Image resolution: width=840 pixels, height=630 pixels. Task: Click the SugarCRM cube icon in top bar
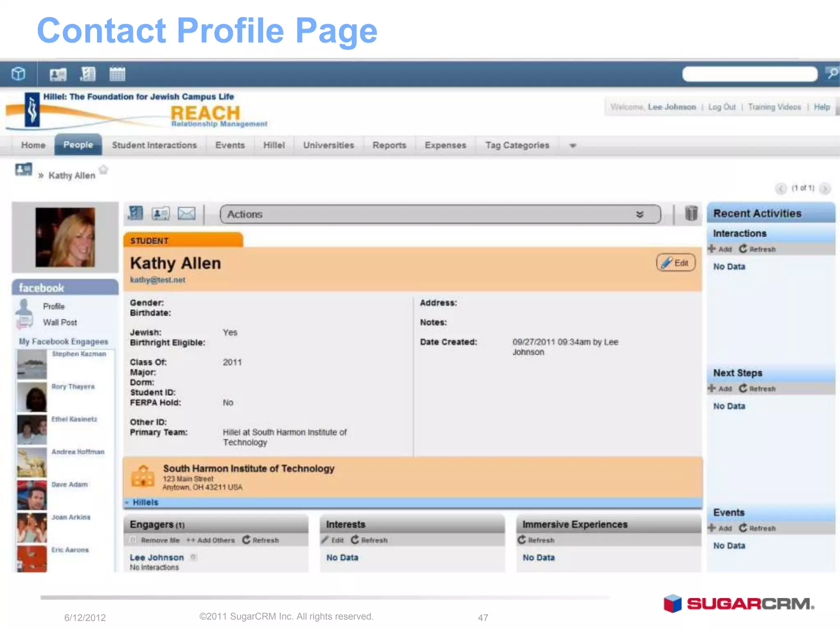tap(18, 74)
